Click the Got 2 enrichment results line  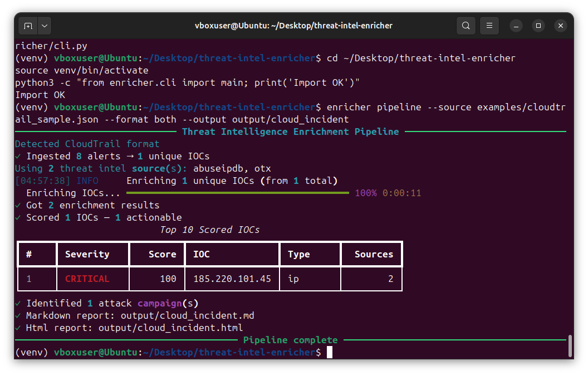pyautogui.click(x=87, y=205)
